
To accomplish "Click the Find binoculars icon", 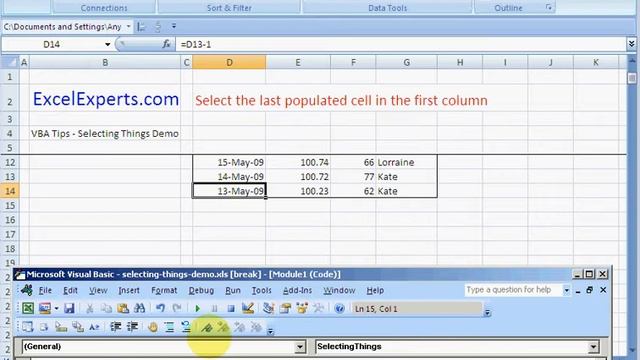I will [140, 308].
